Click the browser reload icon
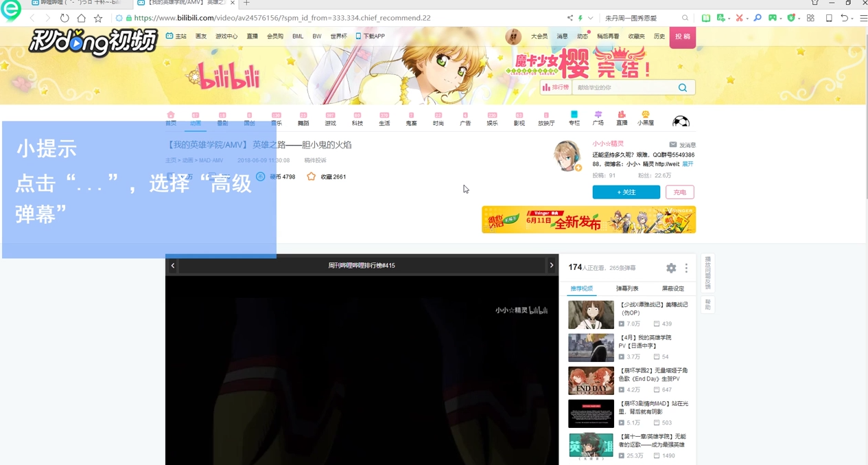The width and height of the screenshot is (868, 465). (64, 18)
